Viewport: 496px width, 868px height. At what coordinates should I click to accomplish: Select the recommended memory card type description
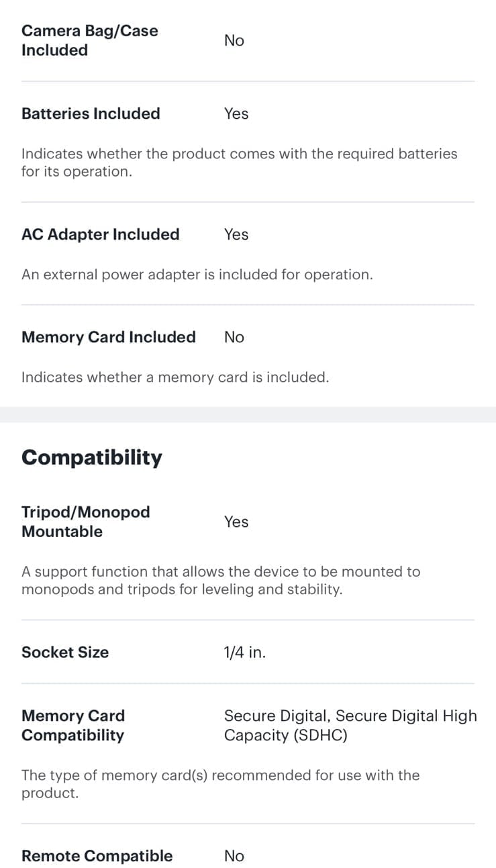(220, 784)
